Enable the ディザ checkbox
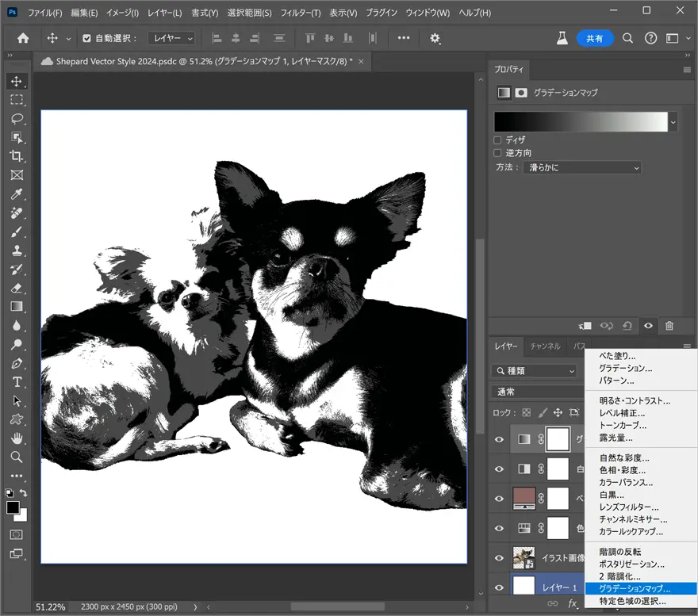Screen dimensions: 698x616 tap(498, 140)
